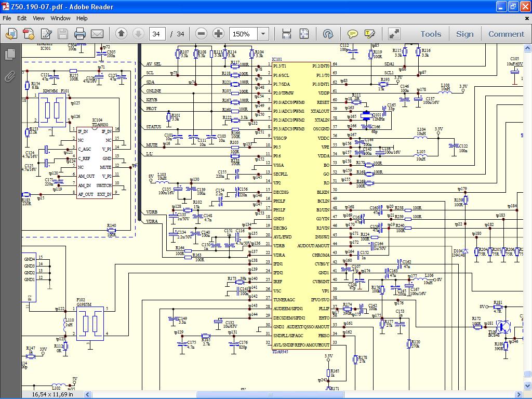The image size is (532, 399).
Task: Toggle the fit one full page view
Action: [x=303, y=34]
